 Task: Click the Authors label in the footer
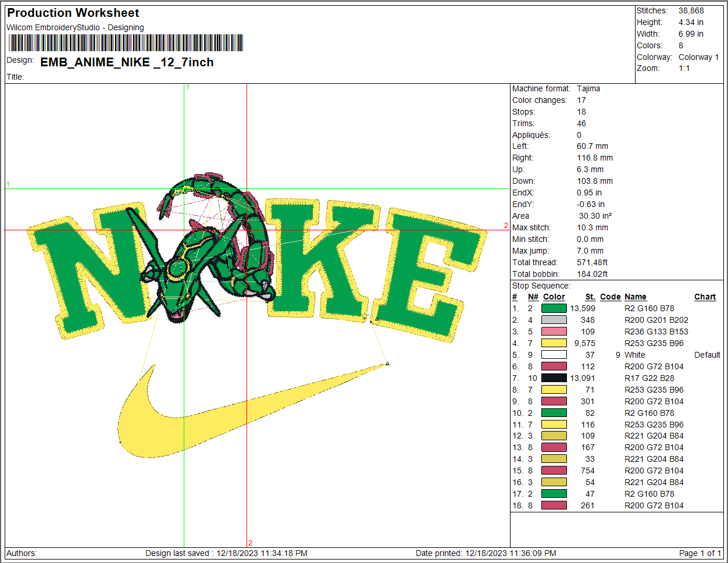pyautogui.click(x=22, y=553)
